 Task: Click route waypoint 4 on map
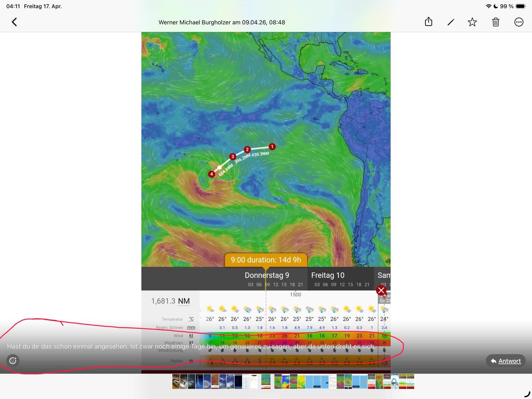(211, 174)
